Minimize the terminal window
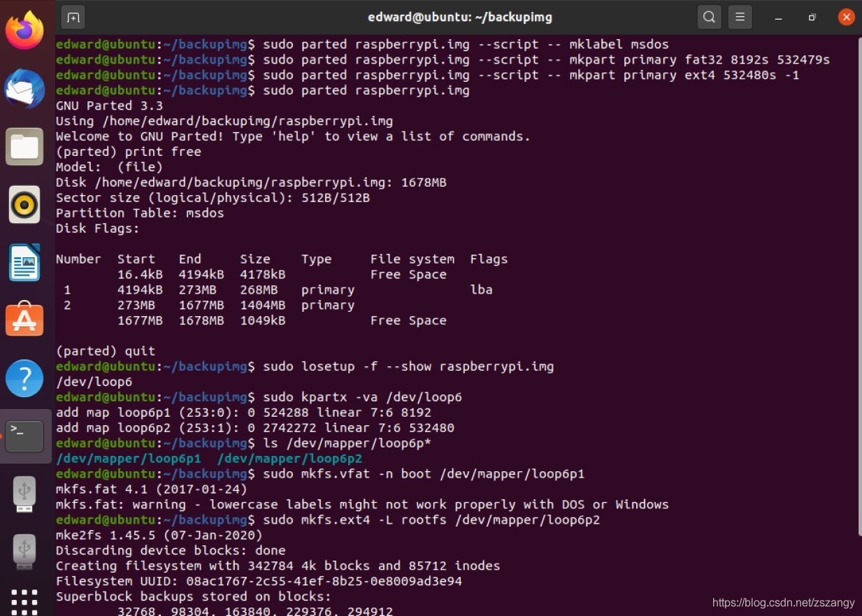Screen dimensions: 862x616 pyautogui.click(x=778, y=17)
